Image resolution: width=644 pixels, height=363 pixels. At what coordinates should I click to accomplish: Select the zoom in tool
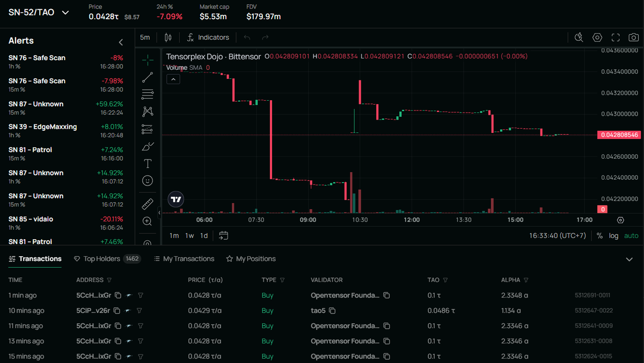[x=148, y=221]
